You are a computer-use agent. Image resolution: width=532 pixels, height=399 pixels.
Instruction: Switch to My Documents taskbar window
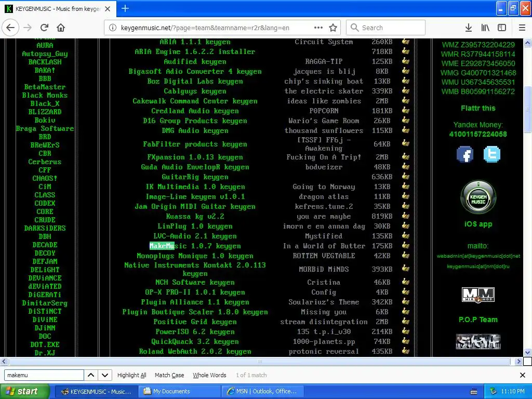click(179, 391)
